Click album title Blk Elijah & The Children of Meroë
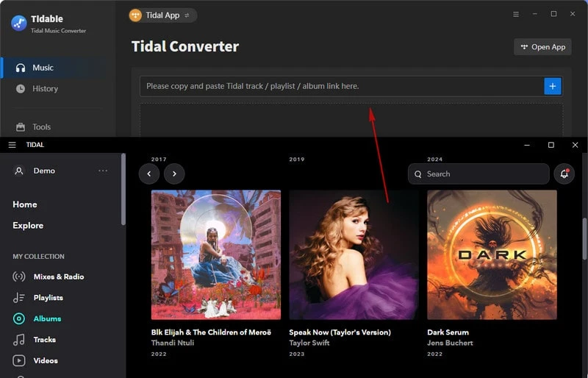 211,332
